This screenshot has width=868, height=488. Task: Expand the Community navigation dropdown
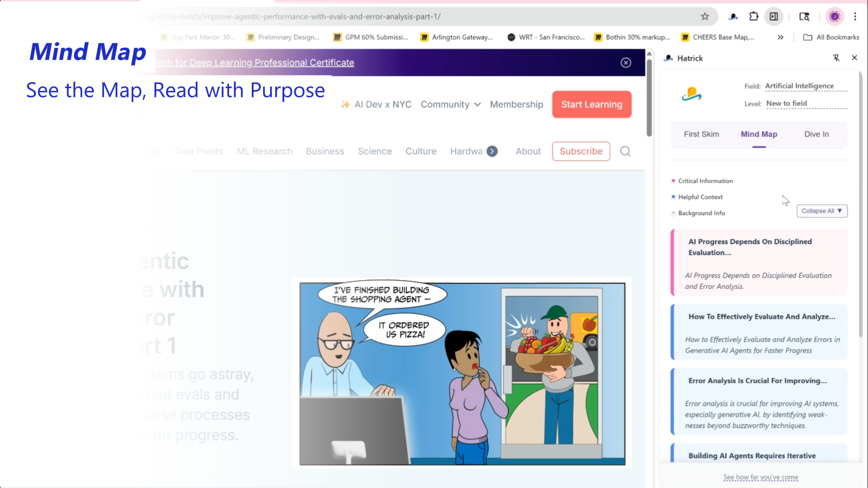[x=450, y=104]
